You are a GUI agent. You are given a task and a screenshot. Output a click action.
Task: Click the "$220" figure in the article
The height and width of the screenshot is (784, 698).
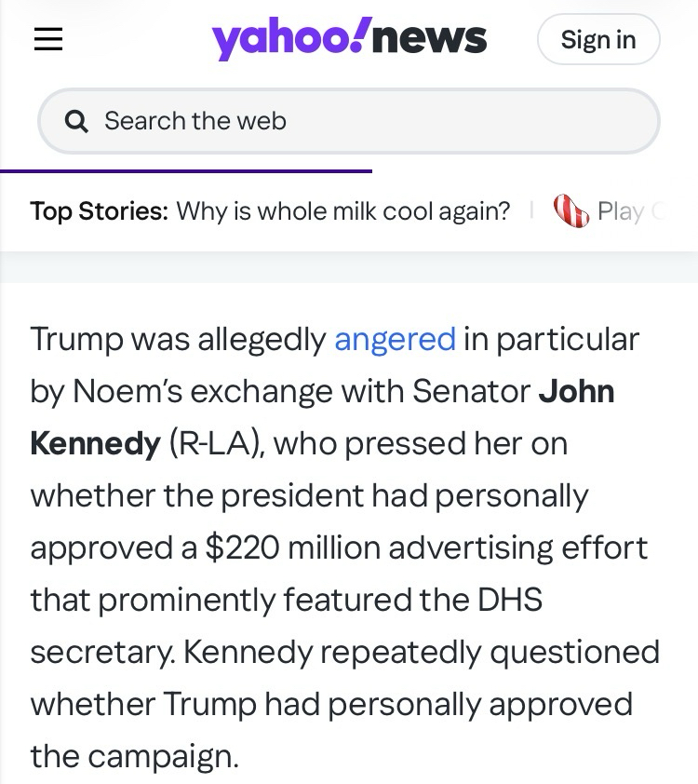click(x=242, y=547)
